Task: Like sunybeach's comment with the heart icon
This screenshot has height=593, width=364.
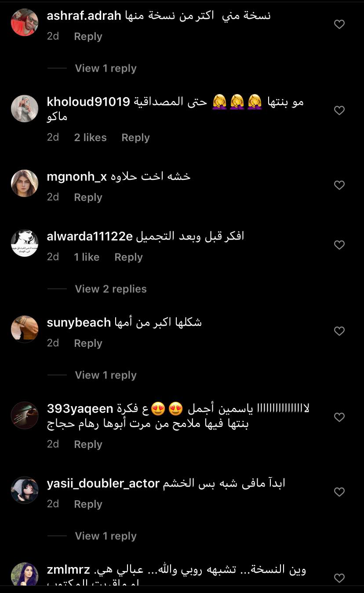Action: [x=339, y=331]
